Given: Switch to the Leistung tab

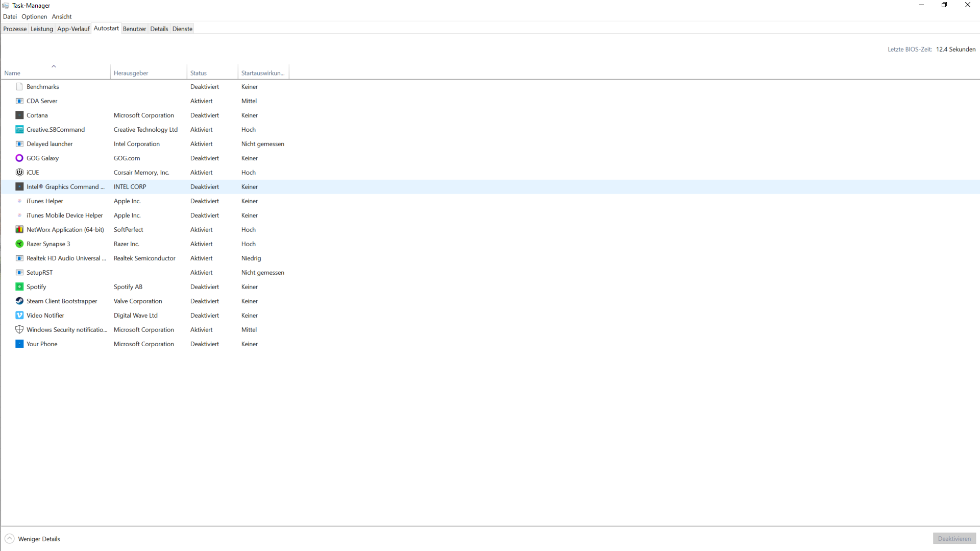Looking at the screenshot, I should (x=42, y=29).
